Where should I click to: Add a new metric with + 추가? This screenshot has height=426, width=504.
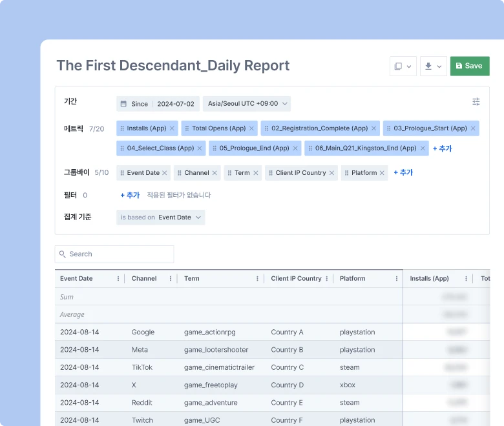(442, 148)
